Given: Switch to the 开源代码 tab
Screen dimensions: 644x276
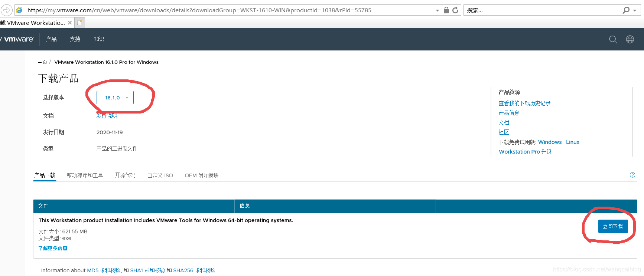Looking at the screenshot, I should [125, 175].
